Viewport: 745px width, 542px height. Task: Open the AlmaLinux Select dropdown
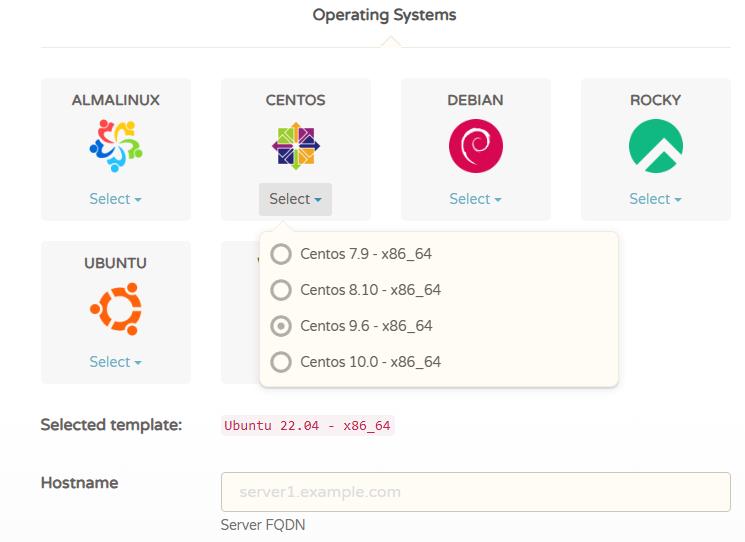point(116,199)
